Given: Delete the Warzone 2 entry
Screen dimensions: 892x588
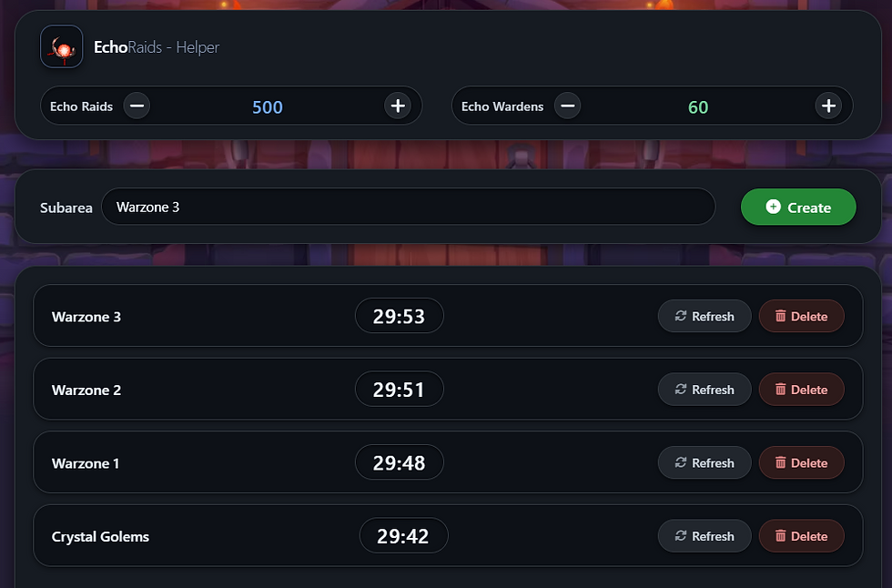Looking at the screenshot, I should pyautogui.click(x=801, y=390).
